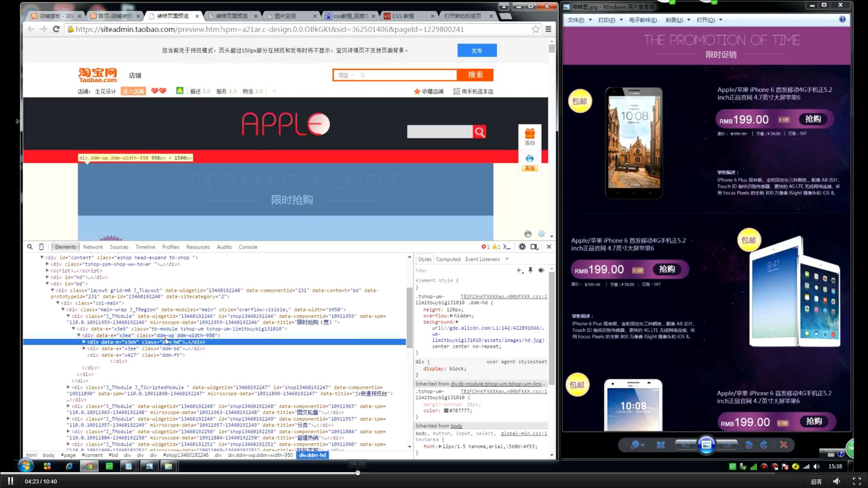868x488 pixels.
Task: Click the Chrome address bar URL
Action: point(269,29)
